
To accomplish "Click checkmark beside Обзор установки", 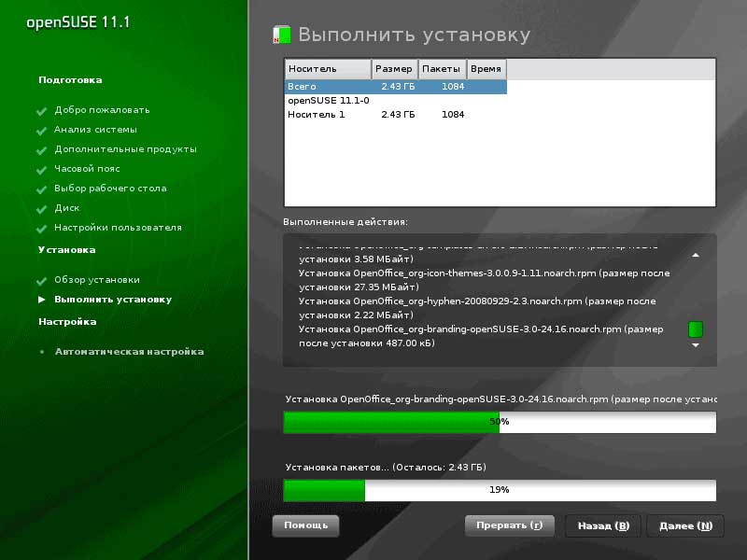I will point(41,281).
